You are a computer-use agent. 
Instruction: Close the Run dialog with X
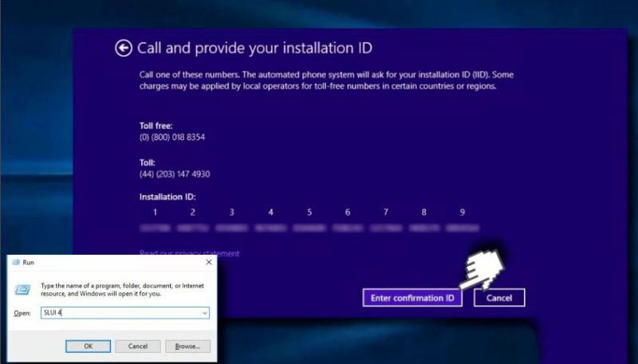click(x=209, y=262)
